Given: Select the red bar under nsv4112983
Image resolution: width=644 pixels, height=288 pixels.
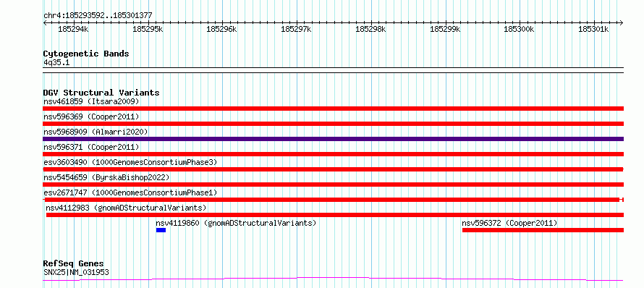Looking at the screenshot, I should (x=335, y=215).
